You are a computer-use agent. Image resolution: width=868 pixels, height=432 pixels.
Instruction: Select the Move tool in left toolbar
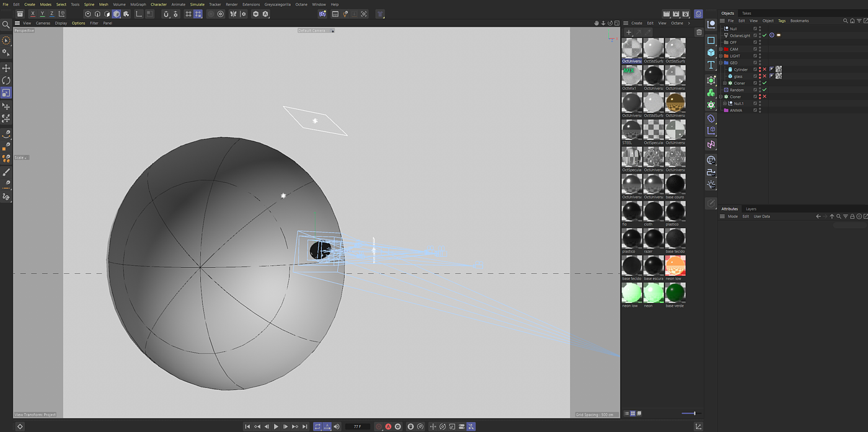coord(6,68)
